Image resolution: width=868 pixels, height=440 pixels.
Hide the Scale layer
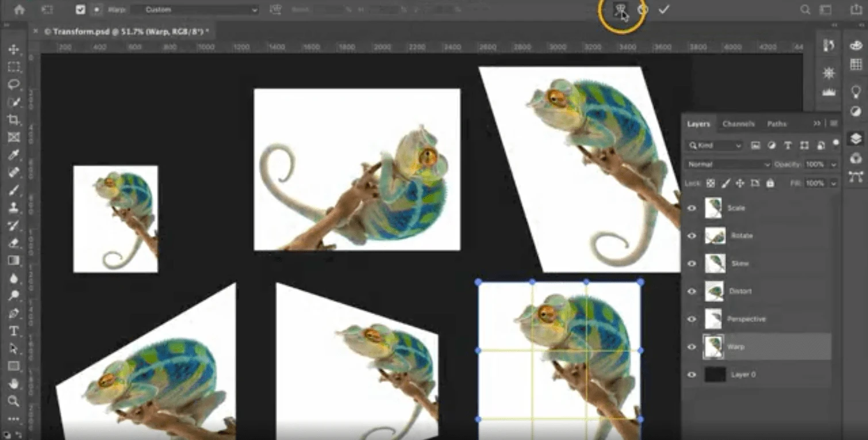[692, 208]
